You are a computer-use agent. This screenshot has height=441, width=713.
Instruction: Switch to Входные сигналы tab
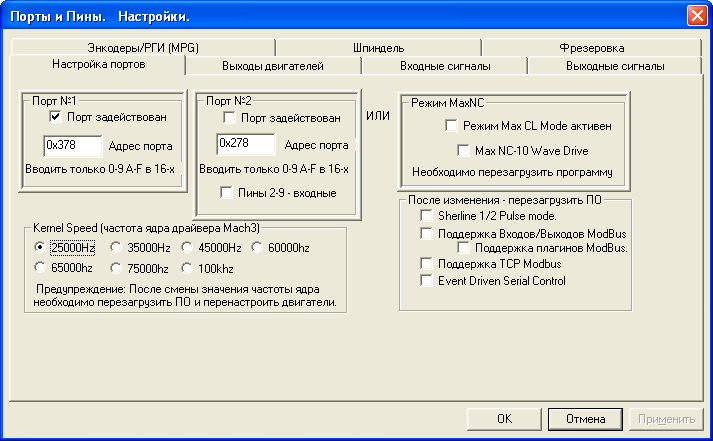pyautogui.click(x=444, y=66)
